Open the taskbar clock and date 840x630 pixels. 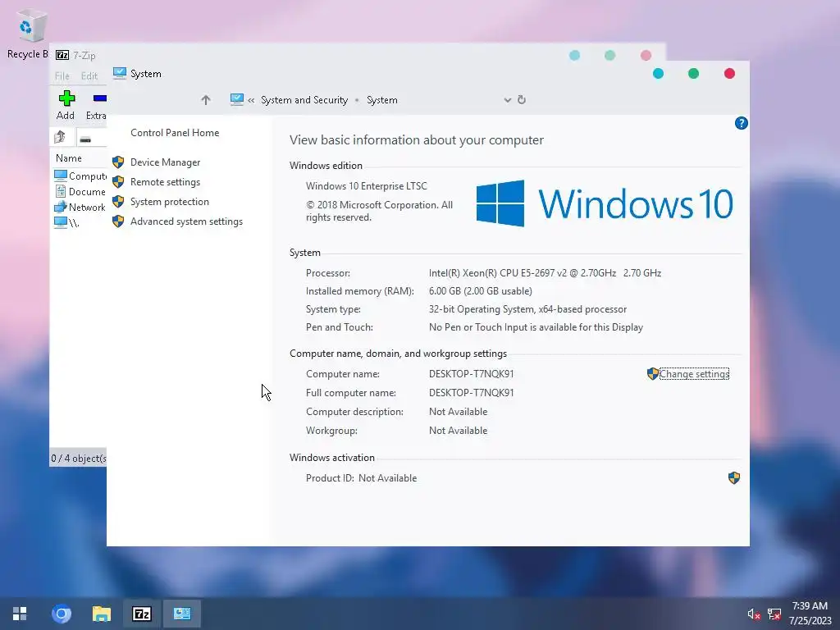810,614
